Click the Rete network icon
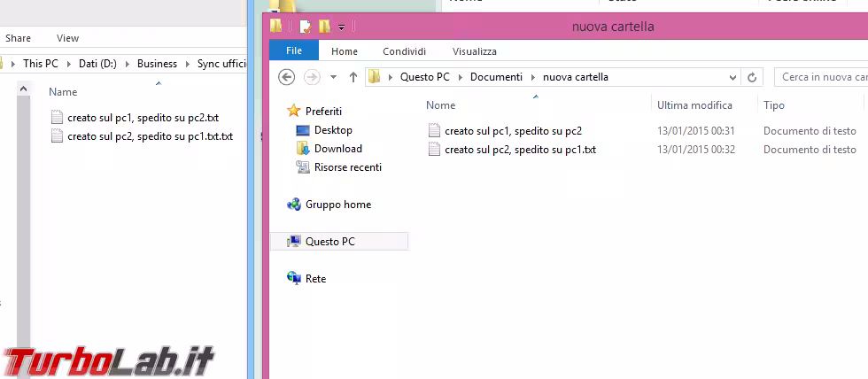The height and width of the screenshot is (379, 868). click(293, 278)
